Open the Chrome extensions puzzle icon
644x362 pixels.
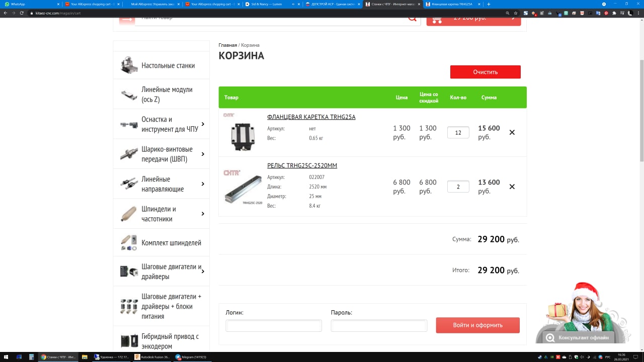[x=614, y=13]
